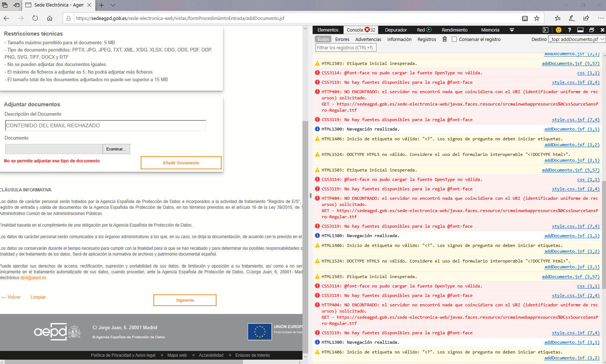Open the dpd@aepd.es email link

click(33, 278)
